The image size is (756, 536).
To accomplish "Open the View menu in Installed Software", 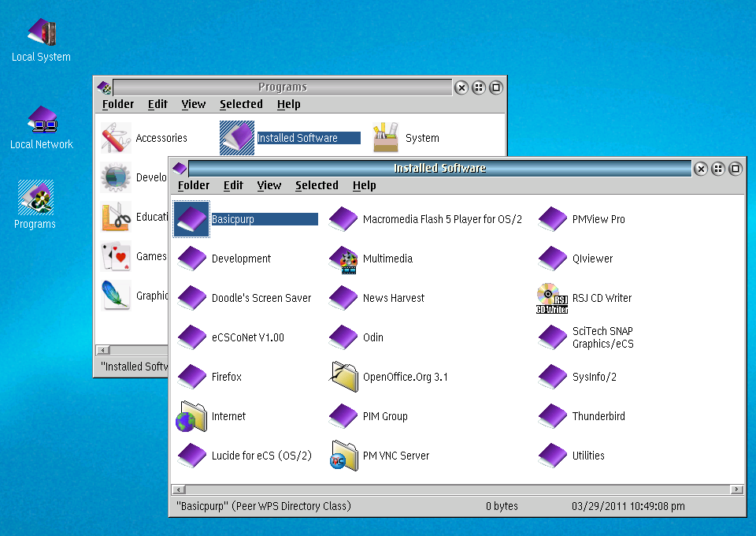I will [x=269, y=185].
